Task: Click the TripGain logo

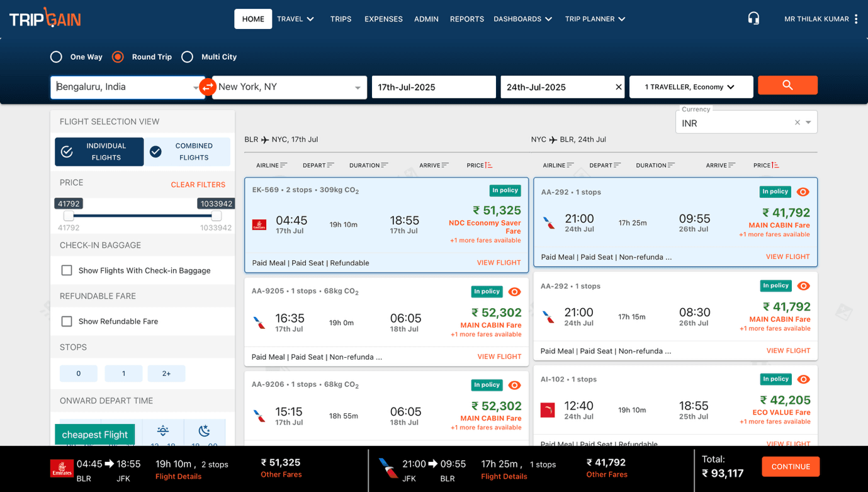Action: click(x=45, y=19)
